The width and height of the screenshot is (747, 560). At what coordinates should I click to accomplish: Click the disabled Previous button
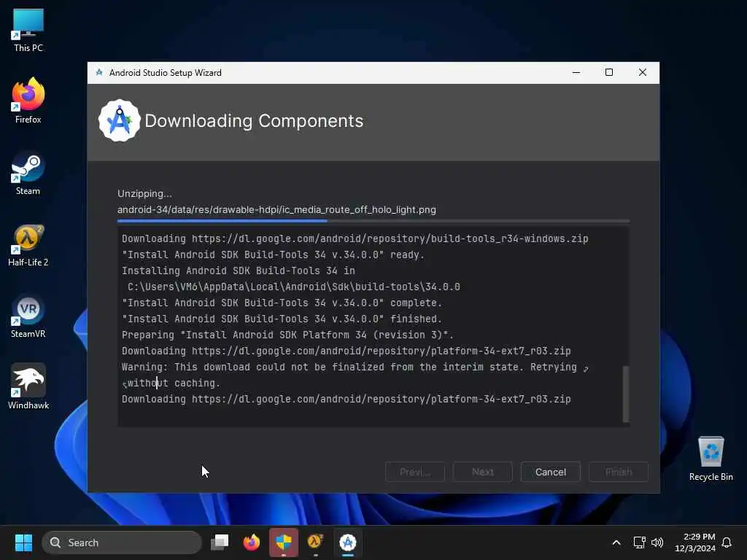point(415,472)
